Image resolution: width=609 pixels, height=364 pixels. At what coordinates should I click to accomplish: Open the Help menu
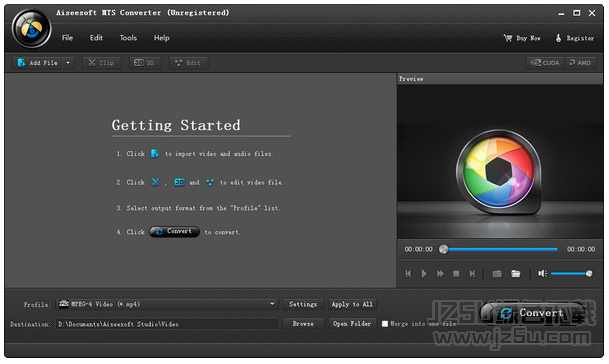[x=161, y=38]
